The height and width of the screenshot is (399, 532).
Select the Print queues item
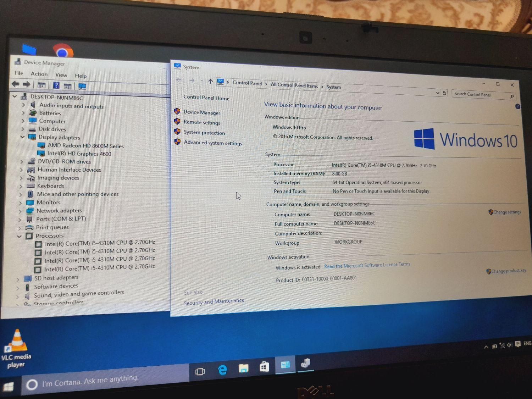pyautogui.click(x=52, y=227)
